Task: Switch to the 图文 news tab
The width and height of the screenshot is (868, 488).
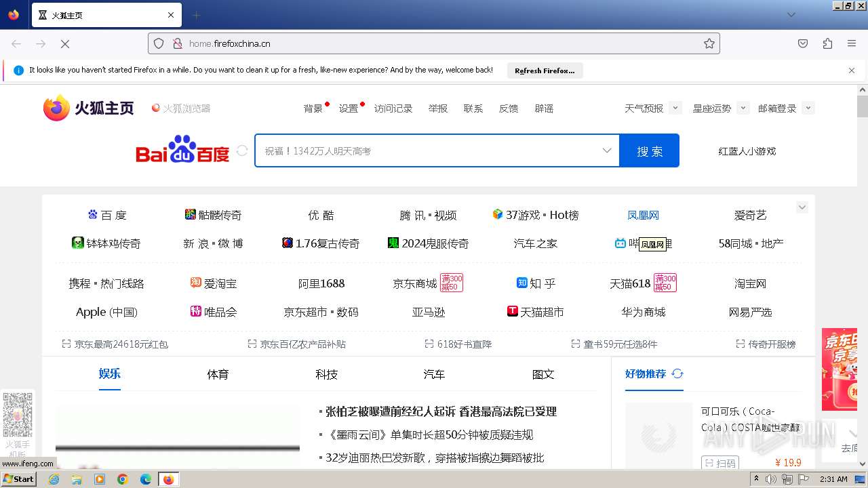Action: click(x=543, y=374)
